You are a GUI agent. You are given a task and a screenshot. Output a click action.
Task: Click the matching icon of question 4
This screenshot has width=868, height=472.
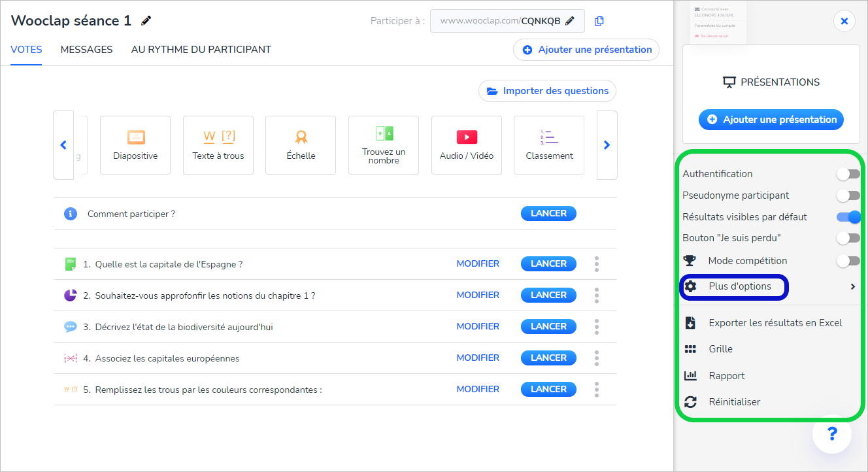pyautogui.click(x=71, y=358)
